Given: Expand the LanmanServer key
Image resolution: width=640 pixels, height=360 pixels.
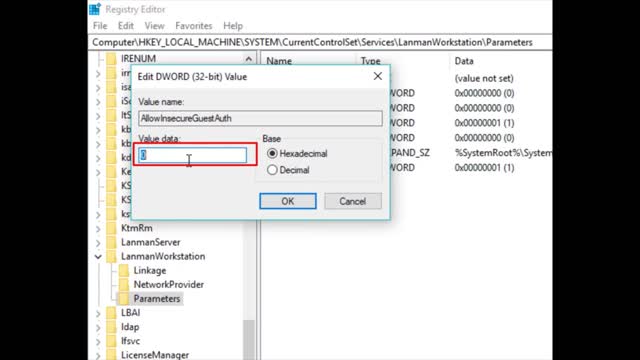Looking at the screenshot, I should pos(98,243).
